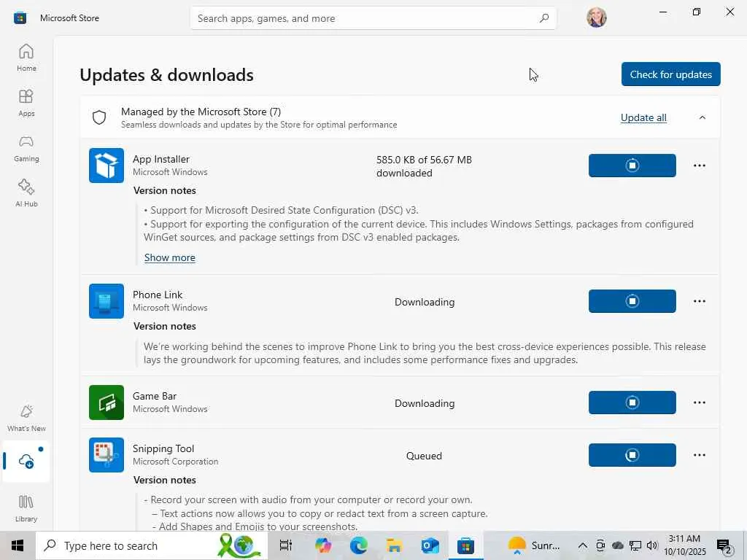
Task: Click the Game Bar title
Action: click(155, 396)
